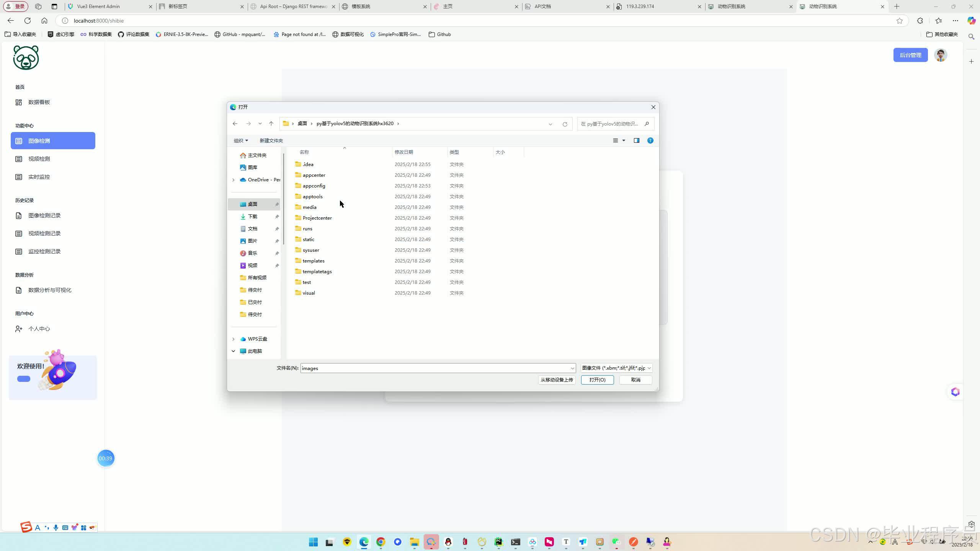Click the user avatar at top right
The width and height of the screenshot is (980, 551).
pyautogui.click(x=940, y=55)
